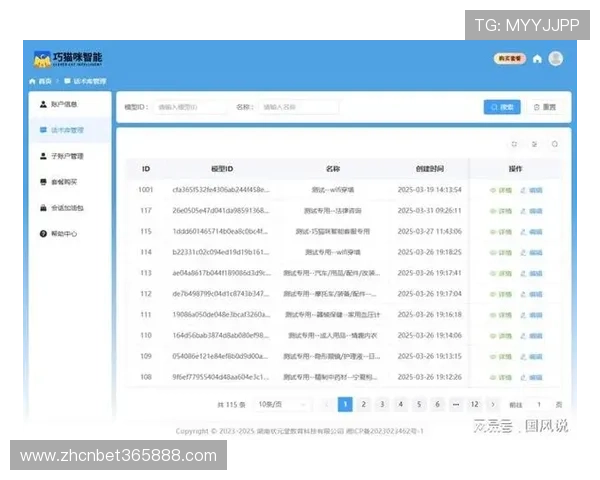600x480 pixels.
Task: Go to page 4 in pagination
Action: pyautogui.click(x=401, y=405)
